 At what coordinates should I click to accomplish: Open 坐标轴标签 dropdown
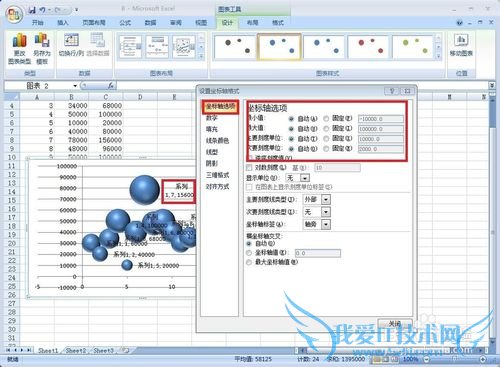click(326, 224)
